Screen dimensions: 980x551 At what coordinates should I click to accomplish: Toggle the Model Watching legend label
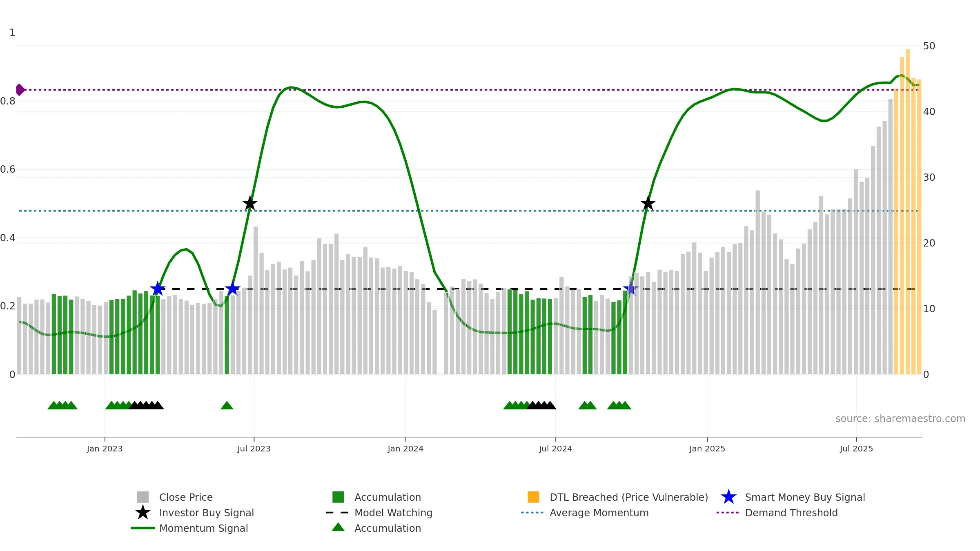click(393, 513)
